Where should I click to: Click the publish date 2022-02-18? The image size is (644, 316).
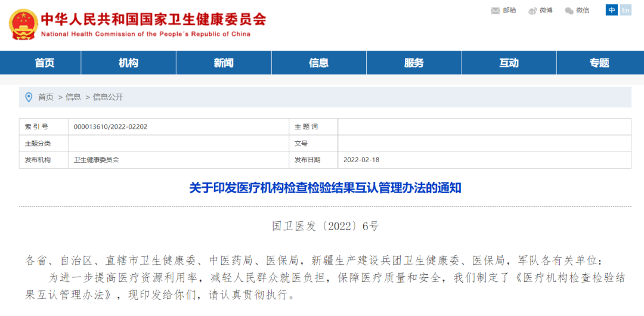pos(361,160)
